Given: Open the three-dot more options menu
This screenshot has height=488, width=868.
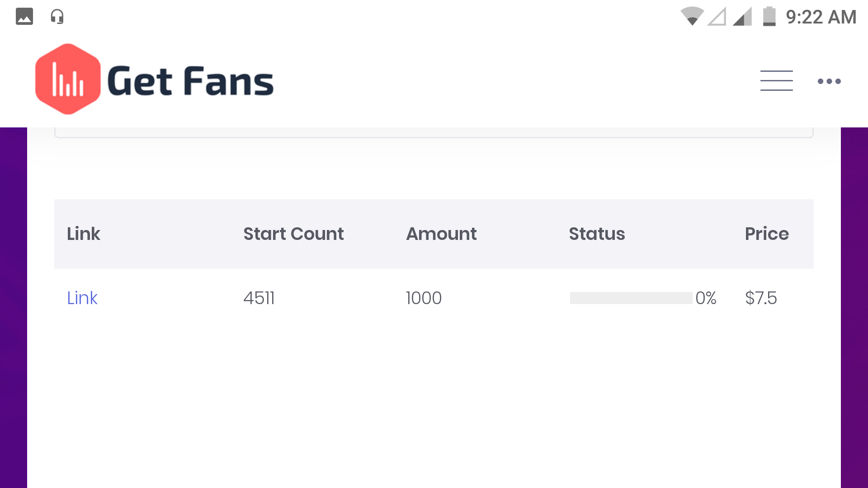Looking at the screenshot, I should pyautogui.click(x=829, y=81).
